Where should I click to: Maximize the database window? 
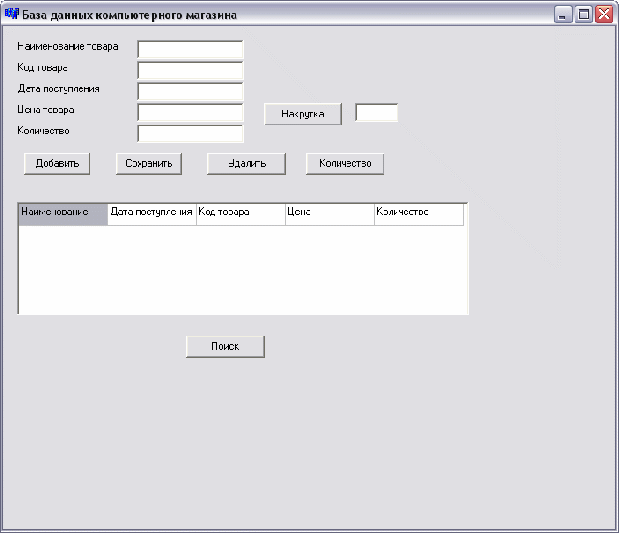click(x=584, y=15)
